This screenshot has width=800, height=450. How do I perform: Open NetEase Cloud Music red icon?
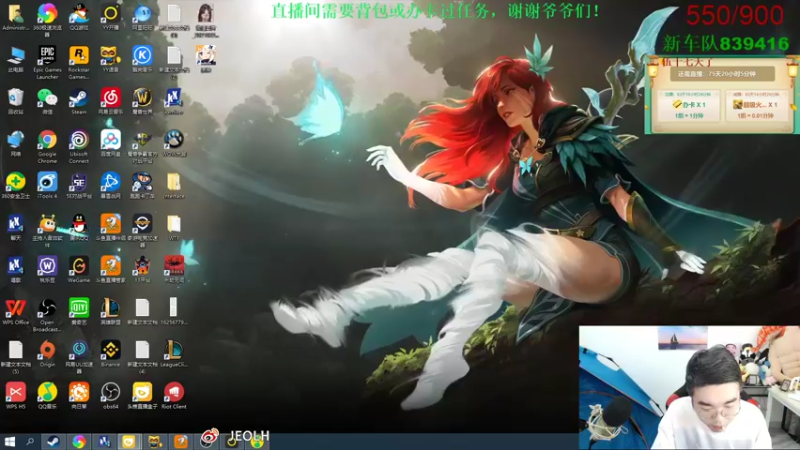click(110, 101)
